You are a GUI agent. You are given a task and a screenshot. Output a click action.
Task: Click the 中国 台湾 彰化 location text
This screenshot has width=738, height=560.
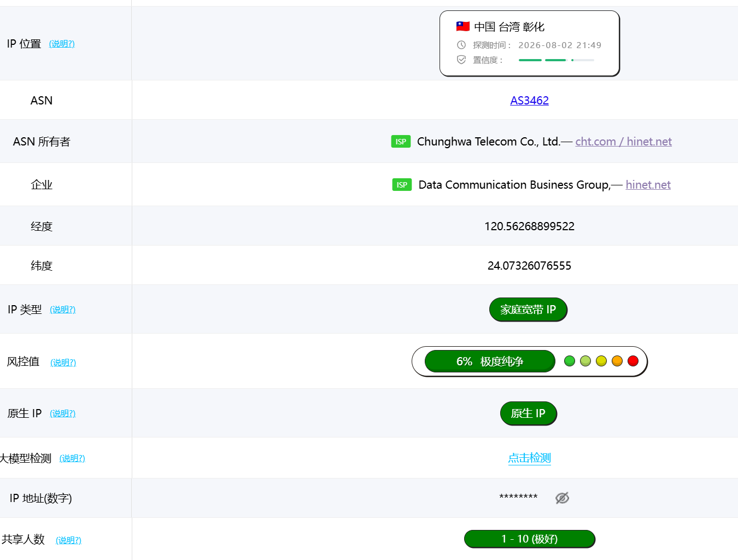coord(509,27)
